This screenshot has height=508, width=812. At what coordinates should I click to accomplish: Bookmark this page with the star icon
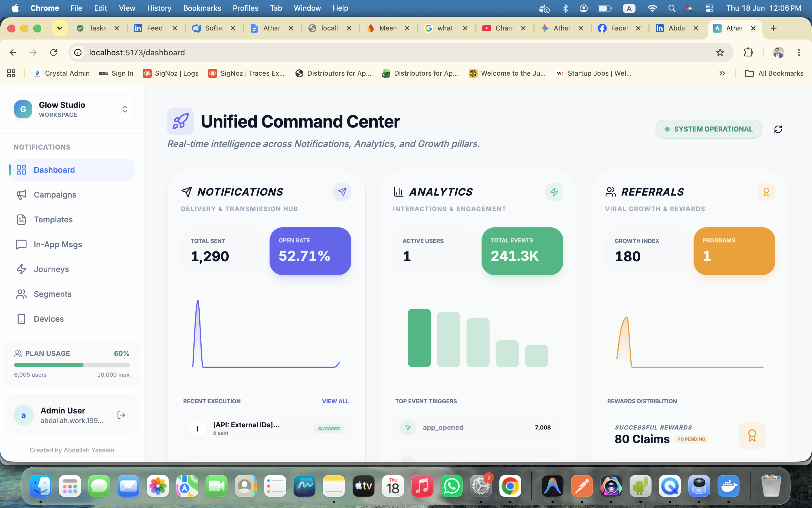tap(720, 52)
